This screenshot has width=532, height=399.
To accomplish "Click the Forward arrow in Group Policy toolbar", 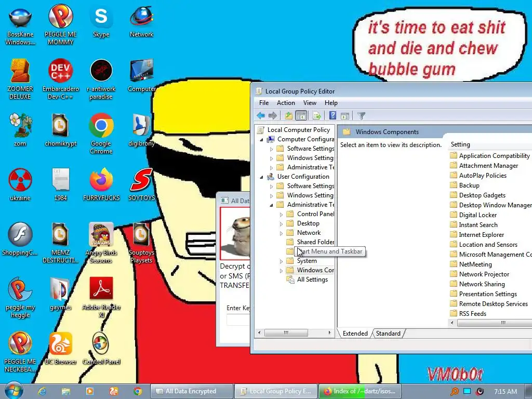I will coord(272,116).
